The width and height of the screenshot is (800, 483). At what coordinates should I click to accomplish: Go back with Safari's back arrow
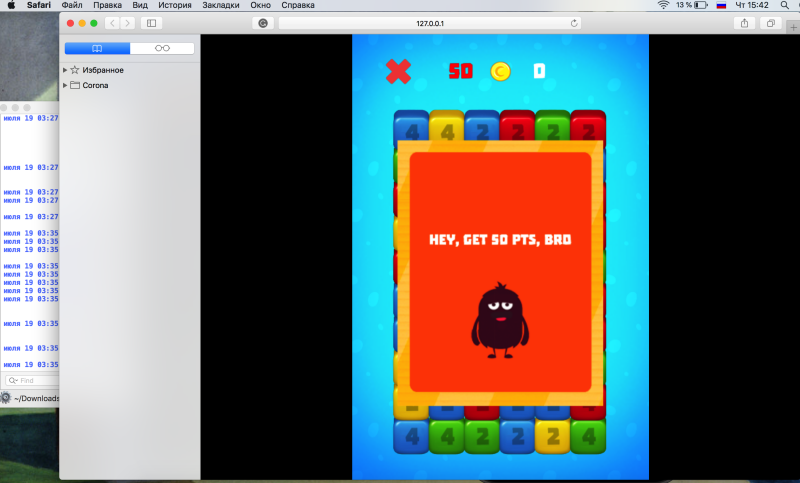[112, 23]
